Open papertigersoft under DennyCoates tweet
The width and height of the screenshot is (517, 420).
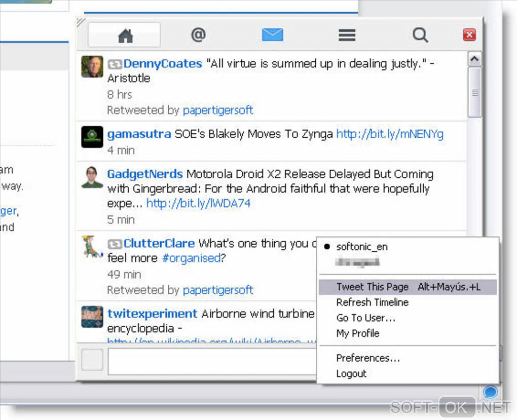click(x=218, y=110)
